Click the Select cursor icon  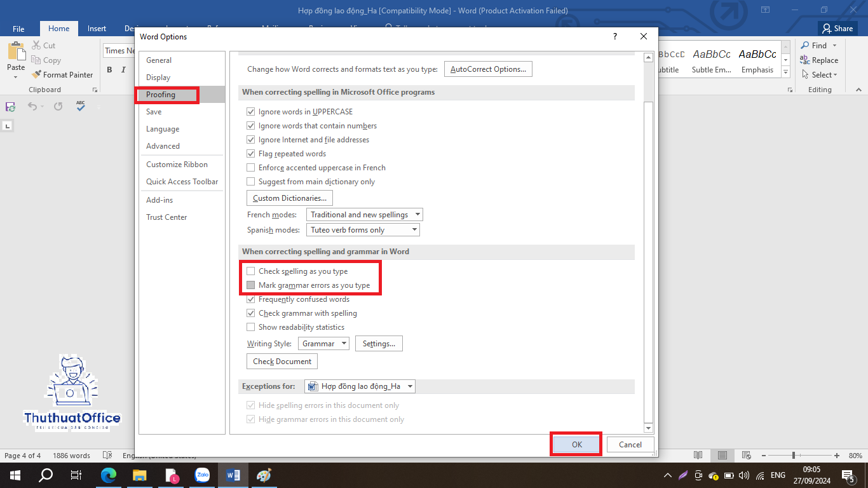(805, 74)
